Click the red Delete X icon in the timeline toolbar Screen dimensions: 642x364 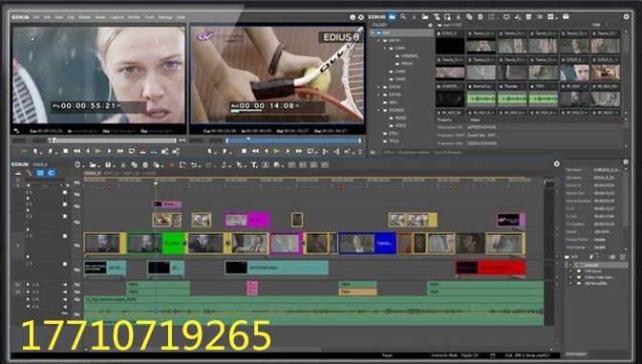point(171,165)
